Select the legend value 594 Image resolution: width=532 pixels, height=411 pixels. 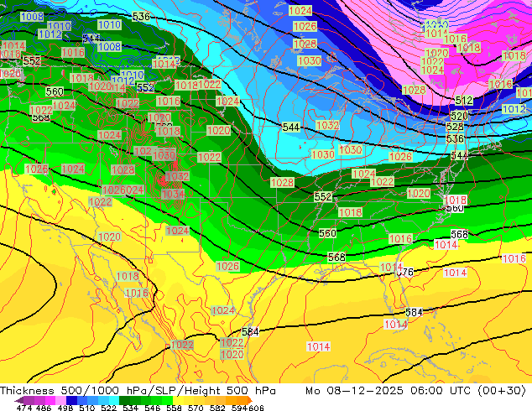pos(239,408)
